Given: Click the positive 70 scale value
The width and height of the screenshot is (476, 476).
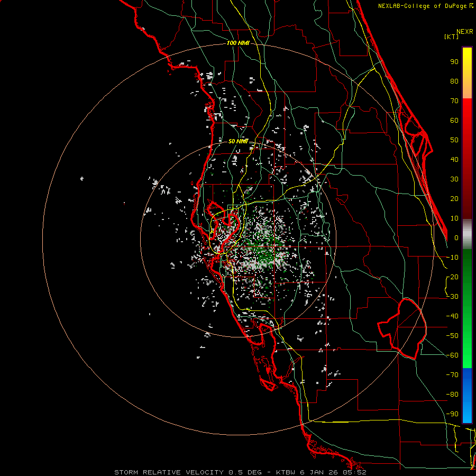Looking at the screenshot, I should [x=454, y=101].
